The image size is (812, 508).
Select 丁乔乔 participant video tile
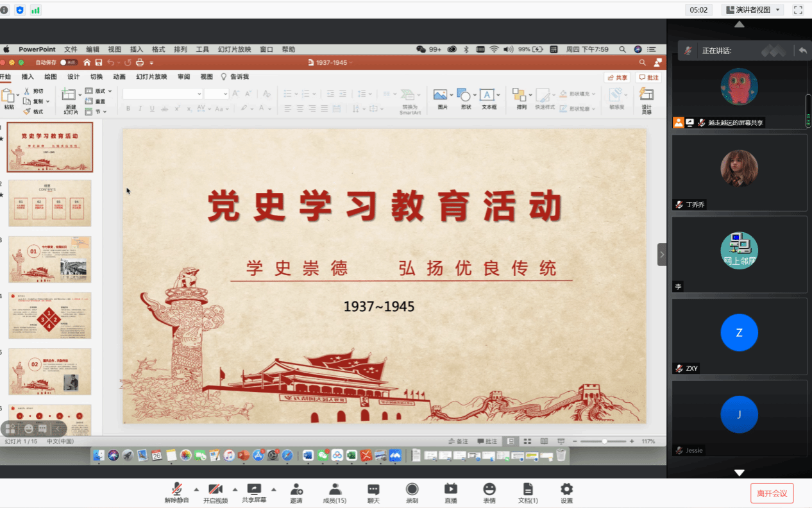[739, 172]
